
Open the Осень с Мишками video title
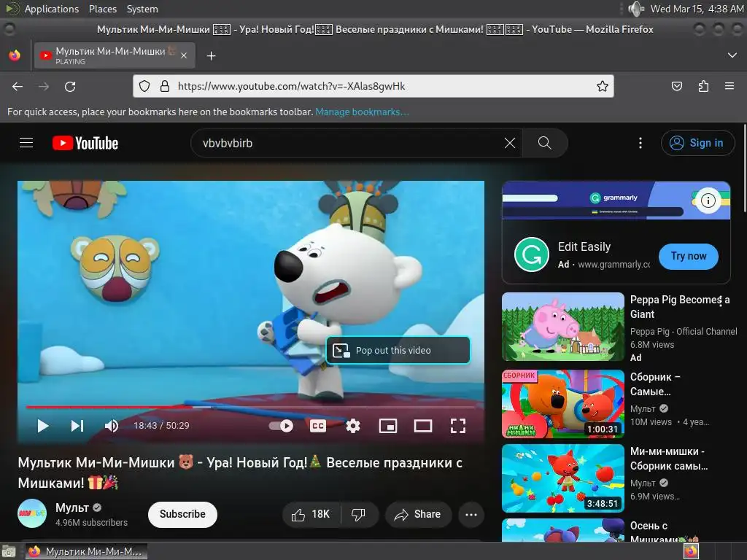coord(662,532)
